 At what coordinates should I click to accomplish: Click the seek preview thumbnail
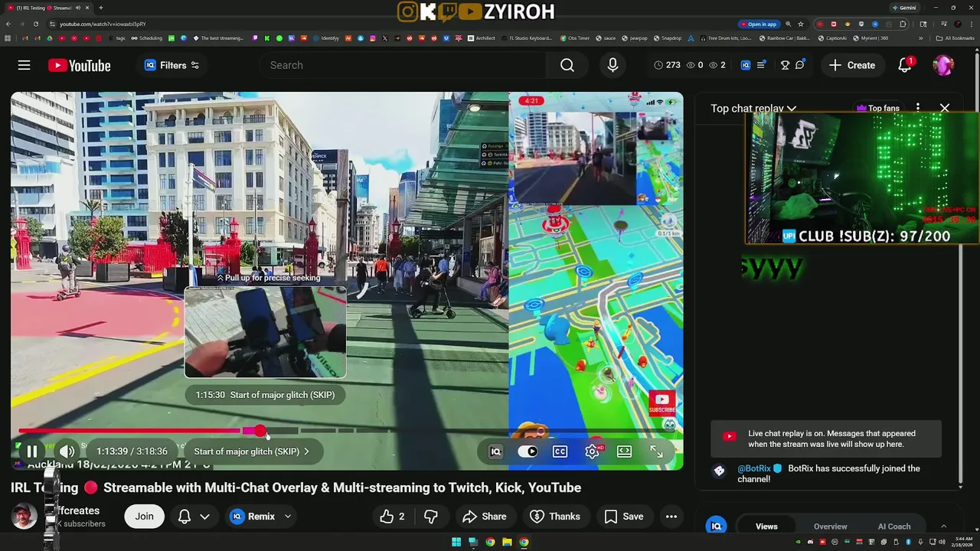(265, 332)
